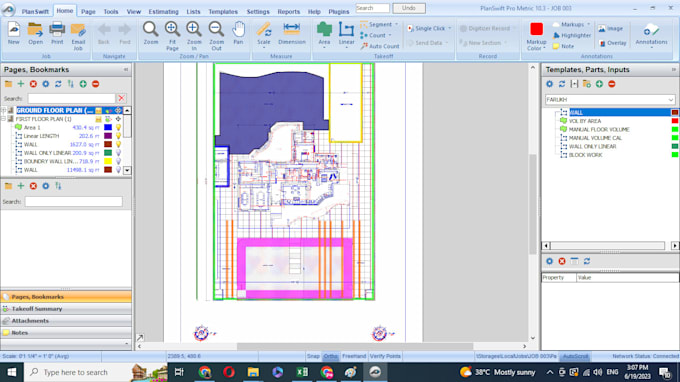
Task: Open the Templates ribbon tab
Action: [223, 12]
